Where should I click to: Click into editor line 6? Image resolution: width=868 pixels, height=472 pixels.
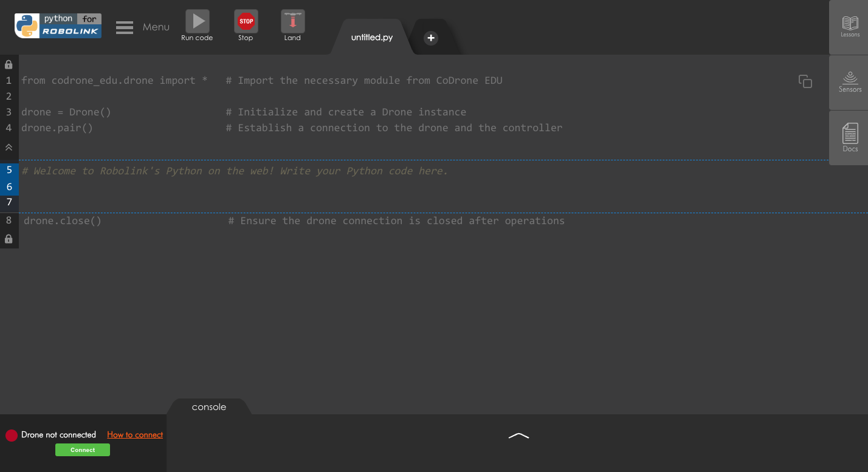(243, 187)
